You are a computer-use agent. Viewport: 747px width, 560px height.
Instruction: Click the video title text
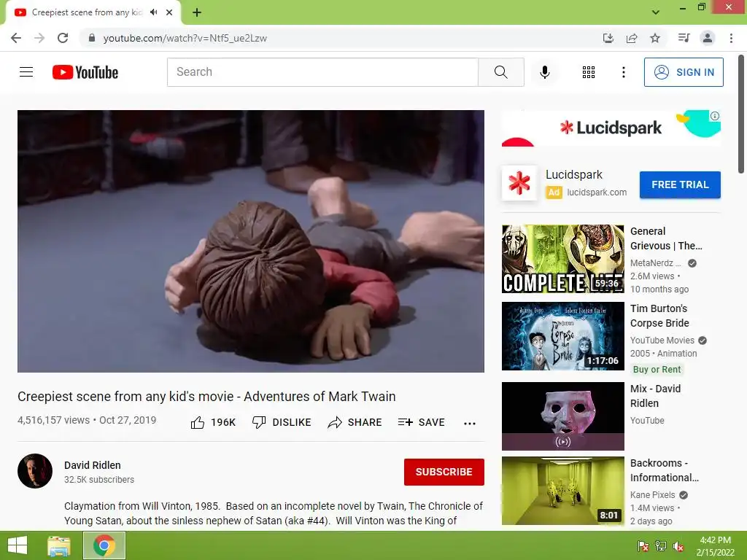206,397
